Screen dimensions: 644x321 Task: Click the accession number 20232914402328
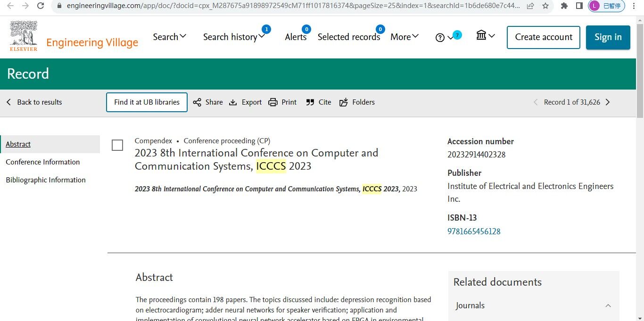coord(477,155)
